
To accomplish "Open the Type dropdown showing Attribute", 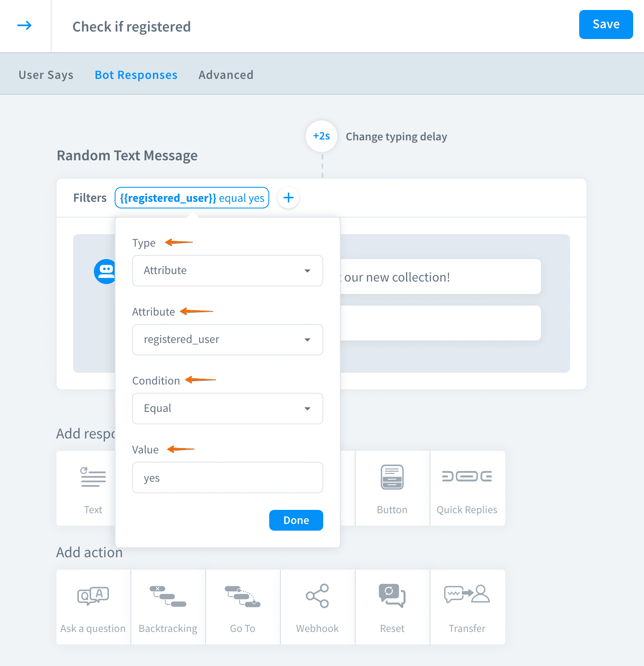I will 227,271.
